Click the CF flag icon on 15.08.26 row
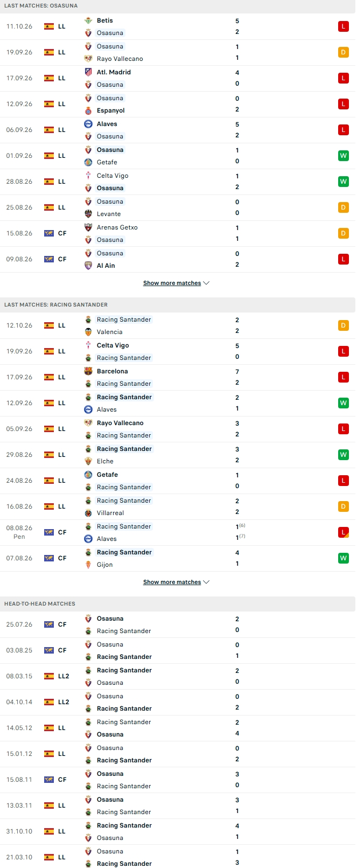Image resolution: width=357 pixels, height=868 pixels. coord(49,233)
